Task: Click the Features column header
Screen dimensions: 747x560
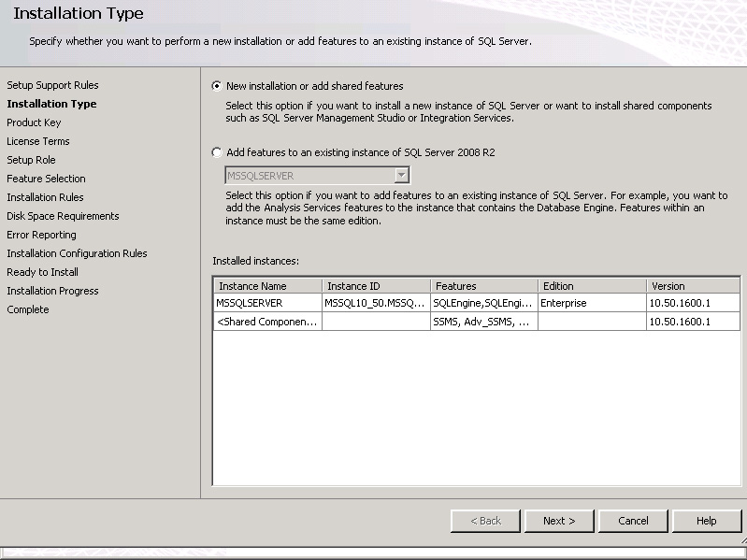Action: pos(484,286)
